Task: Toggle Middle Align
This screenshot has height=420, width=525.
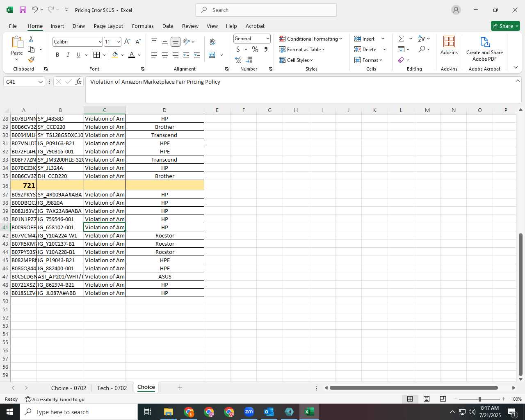Action: click(165, 42)
